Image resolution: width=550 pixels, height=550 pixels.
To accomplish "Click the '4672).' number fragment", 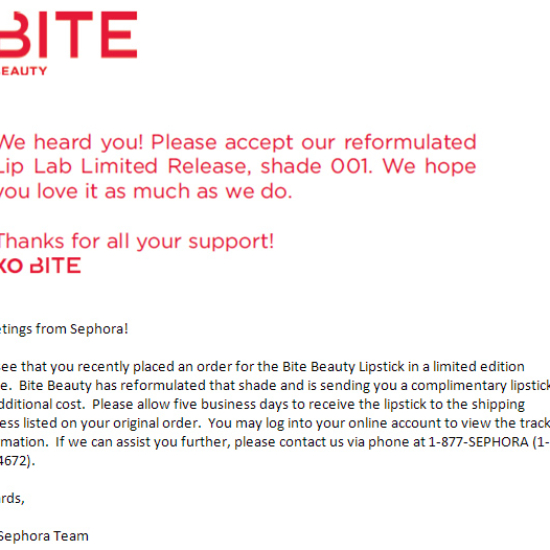I will coord(18,461).
